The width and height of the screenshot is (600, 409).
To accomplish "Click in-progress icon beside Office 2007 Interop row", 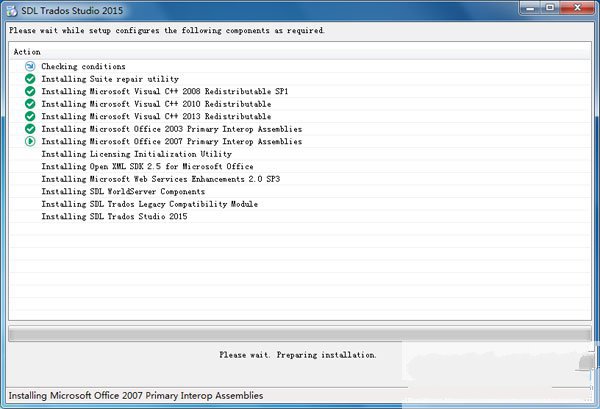I will point(30,142).
